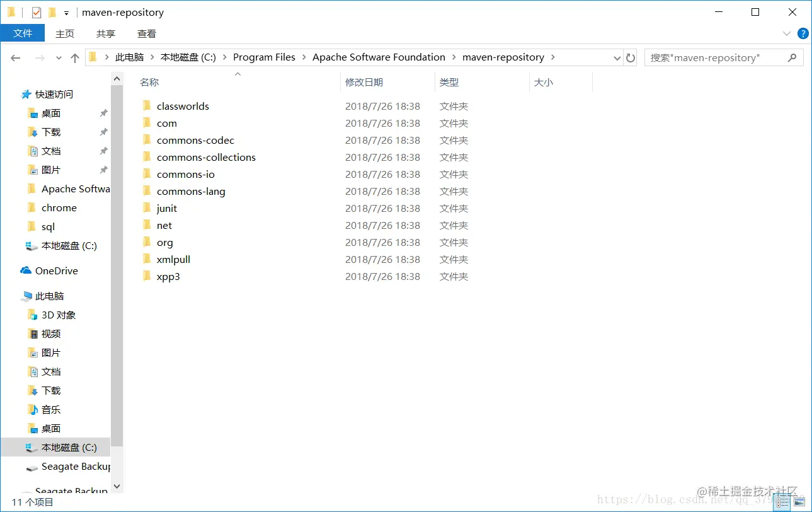Go back with the left arrow button
The width and height of the screenshot is (812, 512).
click(16, 57)
